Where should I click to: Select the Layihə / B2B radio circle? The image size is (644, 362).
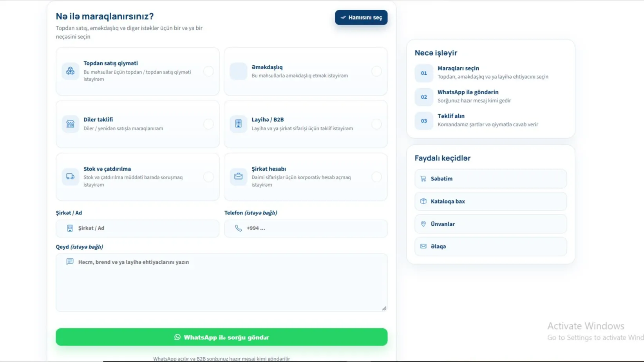(376, 124)
